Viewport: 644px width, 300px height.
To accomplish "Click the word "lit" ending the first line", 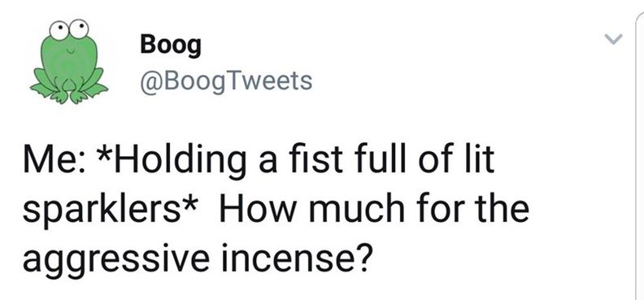I will tap(481, 159).
